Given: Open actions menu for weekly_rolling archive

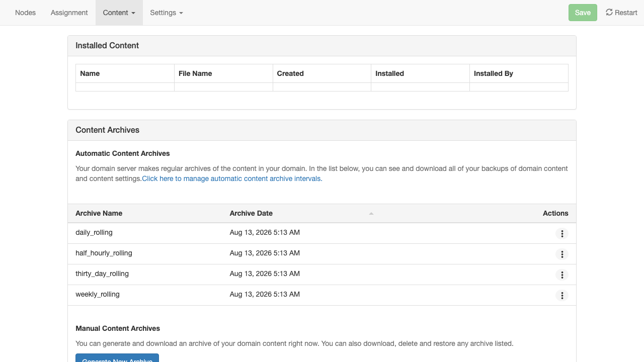Looking at the screenshot, I should pos(562,296).
